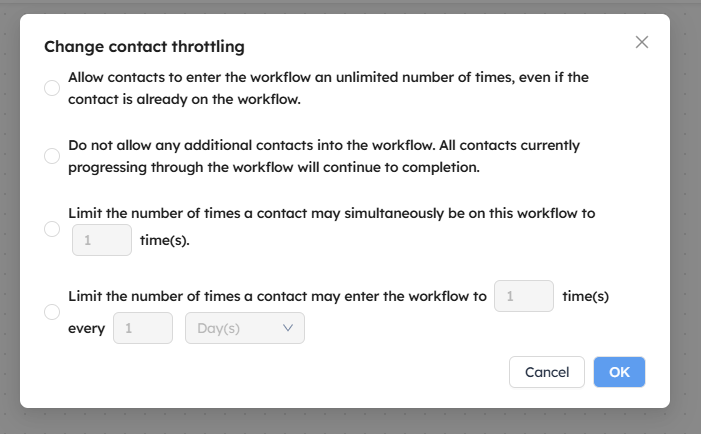Click the 'Change contact throttling' title

point(144,46)
